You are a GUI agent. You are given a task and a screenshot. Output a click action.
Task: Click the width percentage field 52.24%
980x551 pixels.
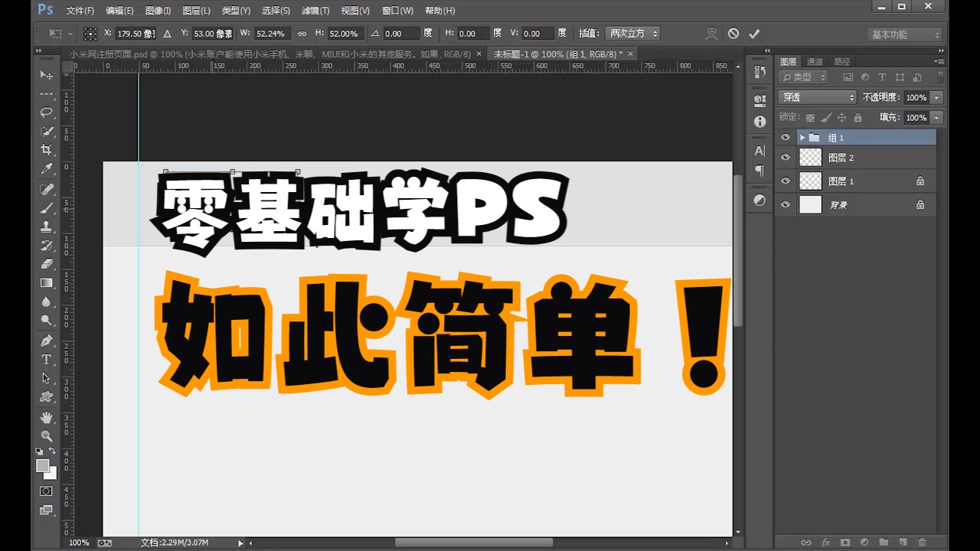click(x=272, y=34)
